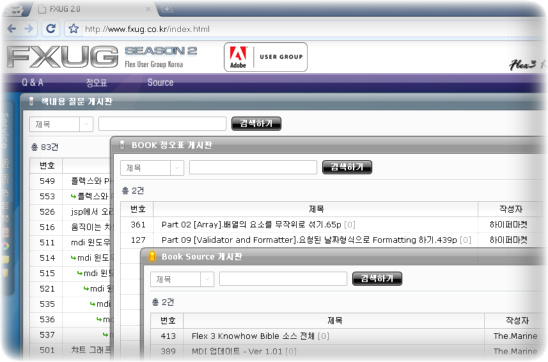Click the 책내용 질문 게시판 window icon
Viewport: 548px width, 362px height.
tap(31, 101)
